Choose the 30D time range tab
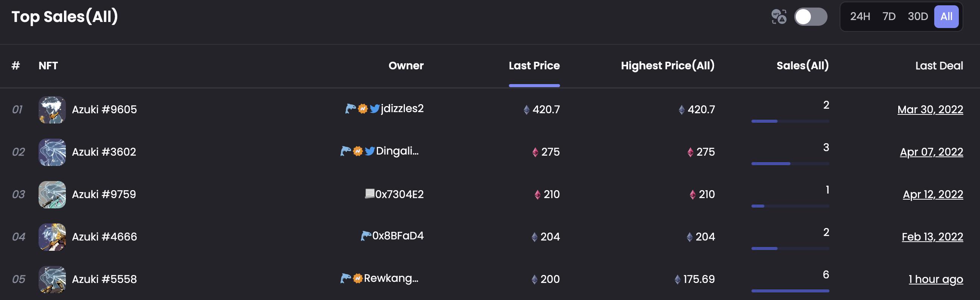Screen dimensions: 980x300 [918, 16]
